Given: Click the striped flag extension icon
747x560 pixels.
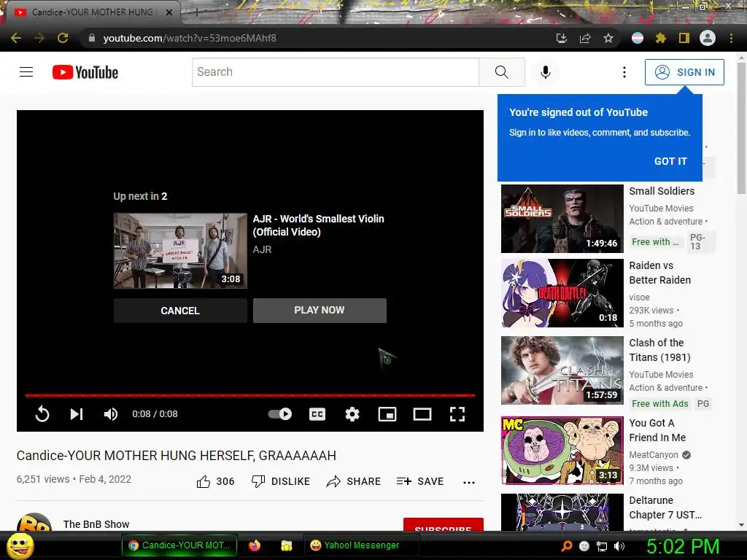Looking at the screenshot, I should point(638,38).
